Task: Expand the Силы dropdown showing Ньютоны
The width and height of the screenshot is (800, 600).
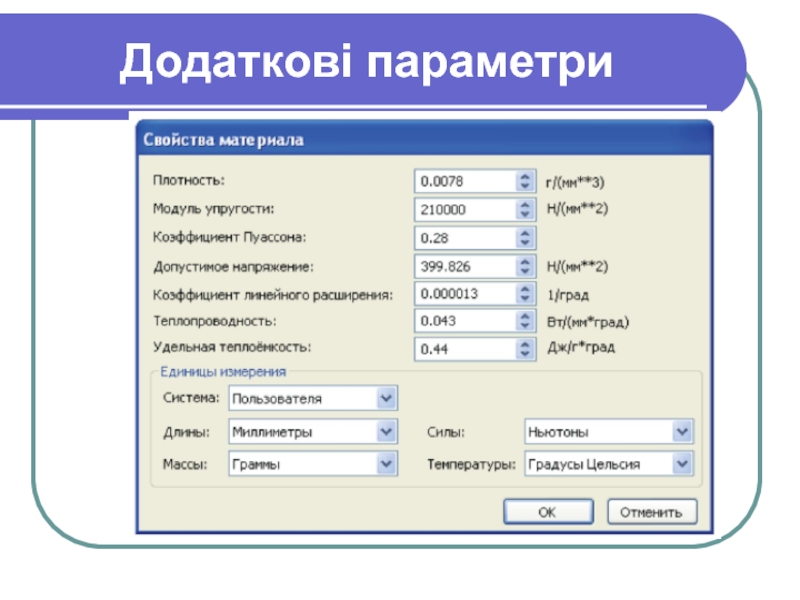Action: click(682, 432)
